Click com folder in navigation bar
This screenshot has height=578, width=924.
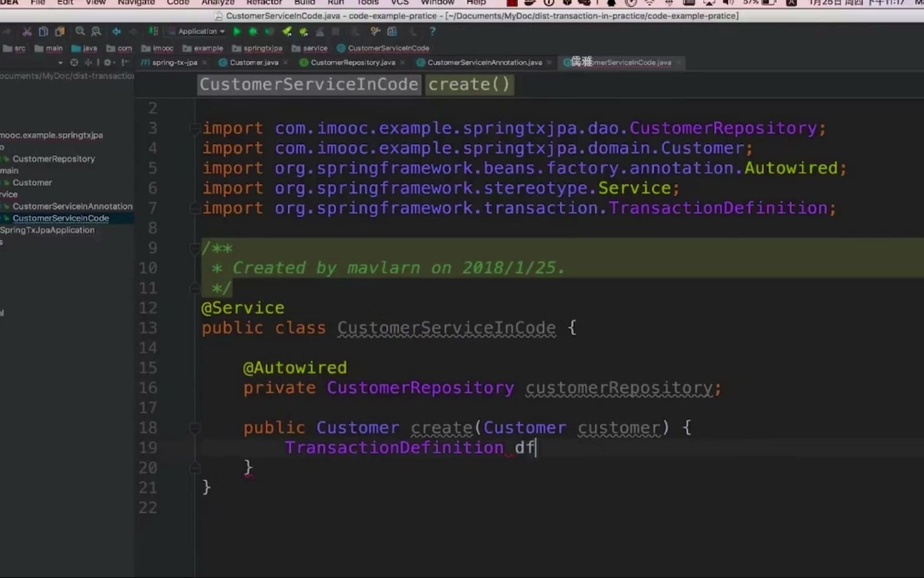[x=119, y=48]
